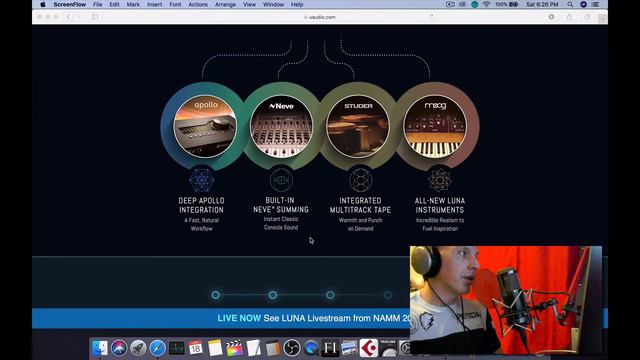640x360 pixels.
Task: Open Notification Center list icon
Action: [x=596, y=4]
